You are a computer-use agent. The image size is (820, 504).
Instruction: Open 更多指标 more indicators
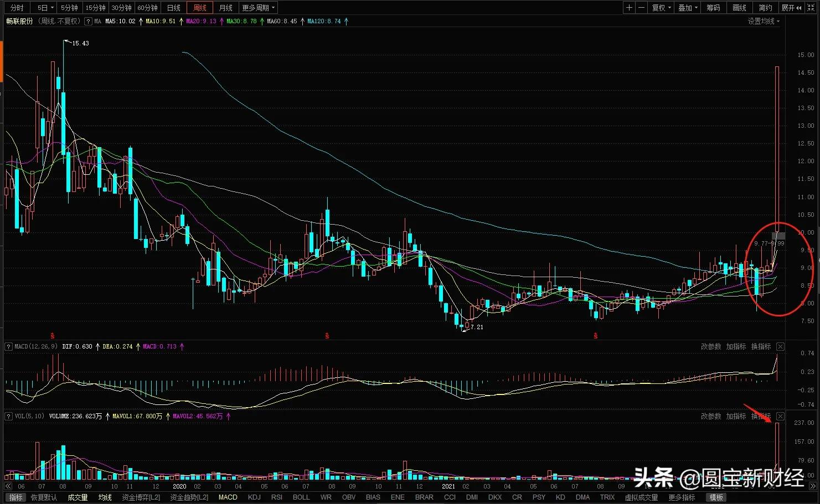(682, 497)
